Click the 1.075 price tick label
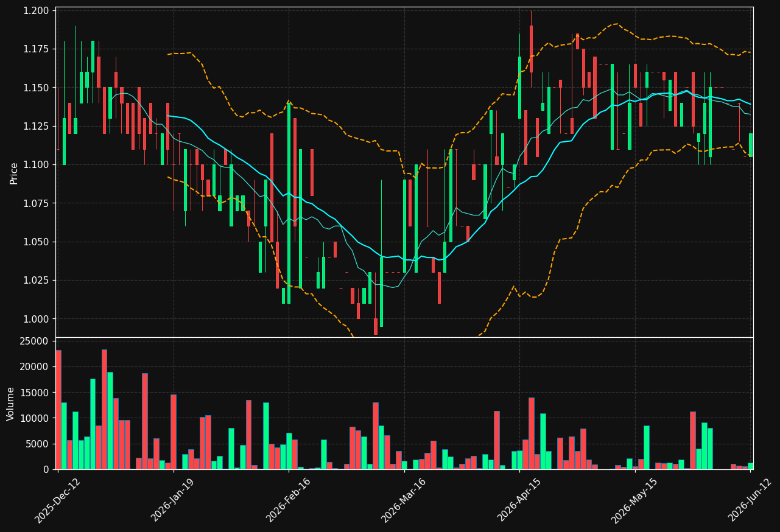The height and width of the screenshot is (532, 780). [38, 203]
